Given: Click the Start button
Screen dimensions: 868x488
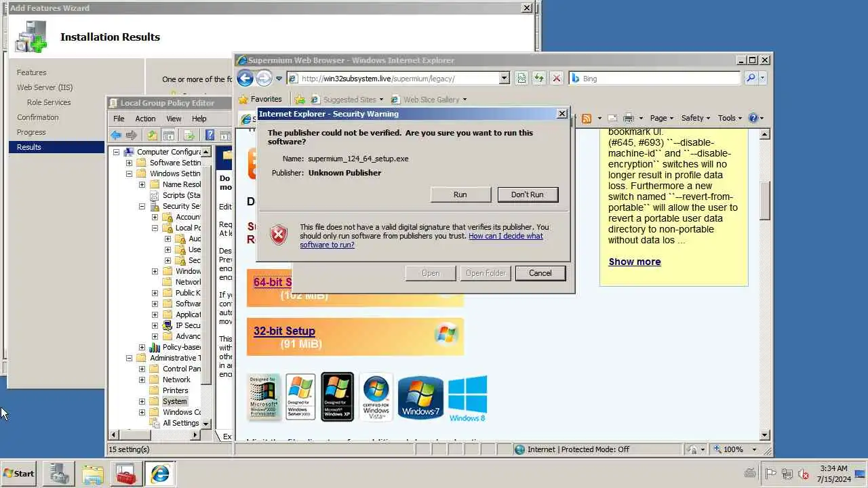Looking at the screenshot, I should 19,474.
